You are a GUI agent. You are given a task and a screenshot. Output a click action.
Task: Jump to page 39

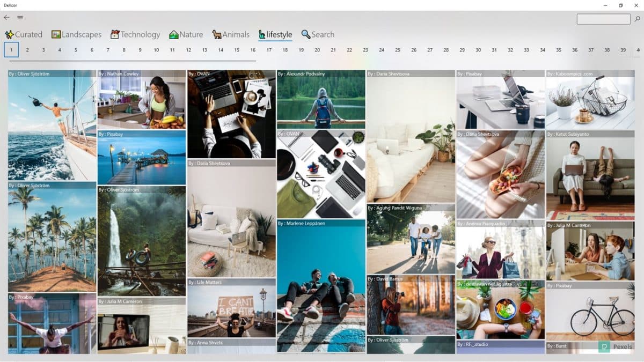pyautogui.click(x=623, y=49)
